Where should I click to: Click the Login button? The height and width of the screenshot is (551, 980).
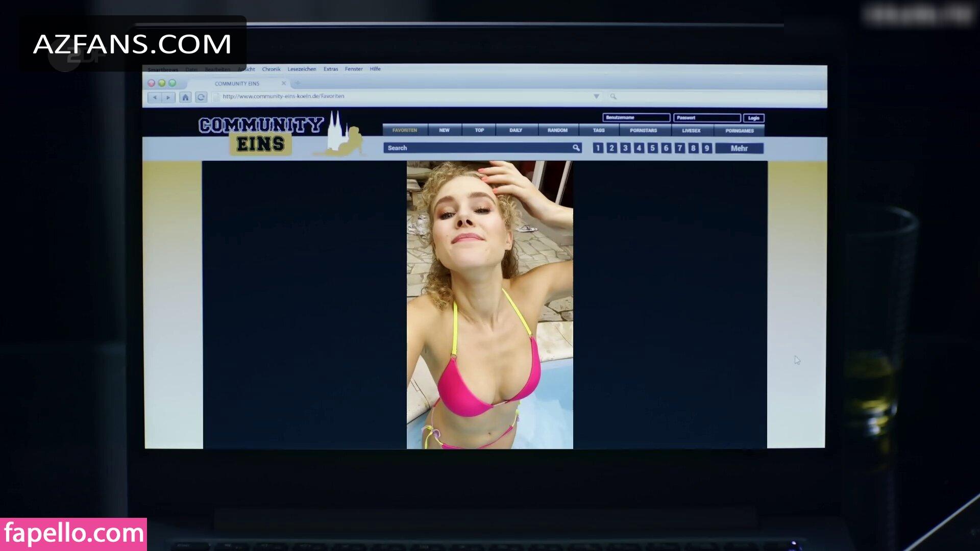(753, 118)
